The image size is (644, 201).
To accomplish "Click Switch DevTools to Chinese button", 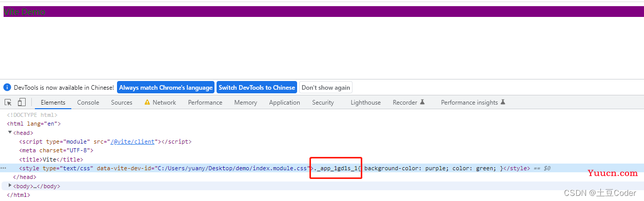I will 257,88.
